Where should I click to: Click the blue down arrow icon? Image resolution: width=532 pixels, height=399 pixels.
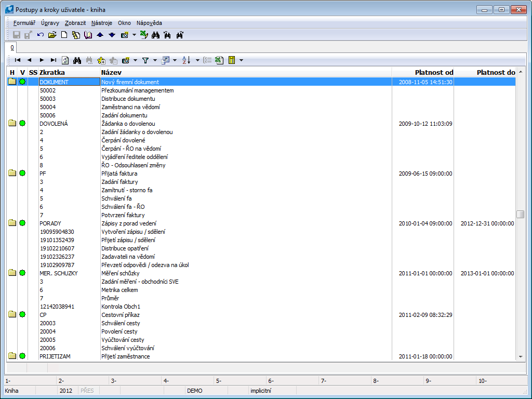click(x=112, y=35)
